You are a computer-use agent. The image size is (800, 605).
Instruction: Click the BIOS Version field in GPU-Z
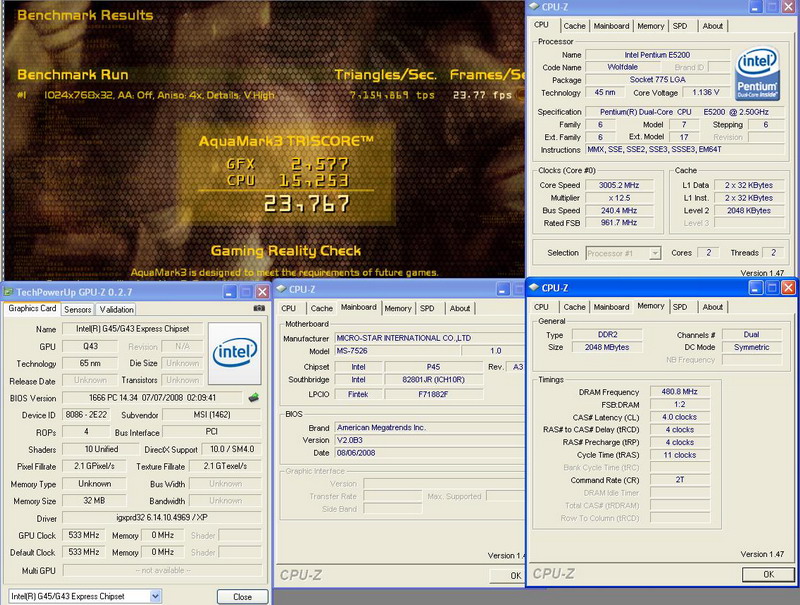[x=152, y=397]
